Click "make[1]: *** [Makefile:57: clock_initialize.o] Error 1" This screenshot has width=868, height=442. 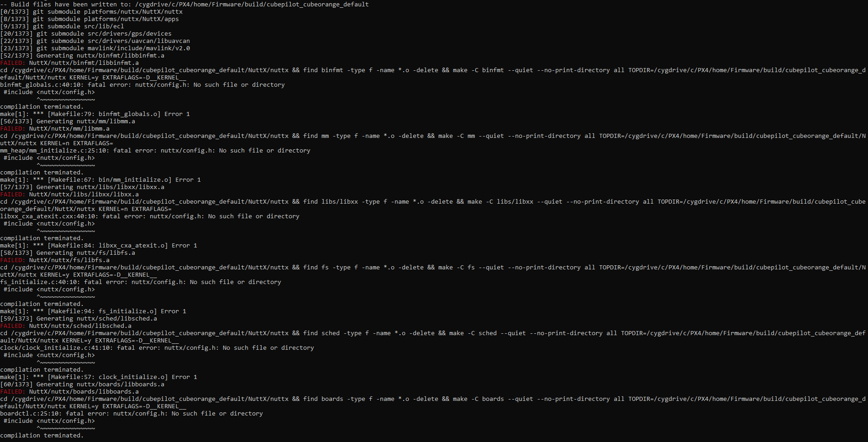(99, 377)
